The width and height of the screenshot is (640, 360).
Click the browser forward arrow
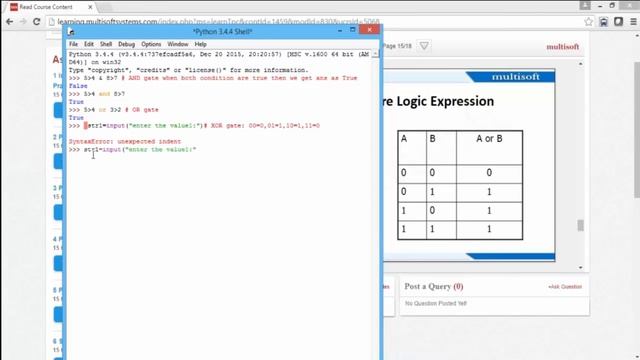coord(23,22)
